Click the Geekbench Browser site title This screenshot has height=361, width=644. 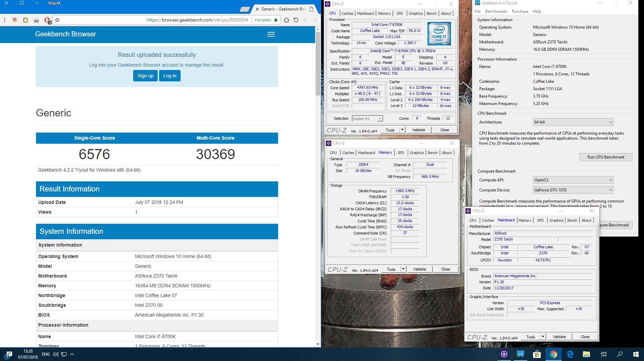click(66, 34)
